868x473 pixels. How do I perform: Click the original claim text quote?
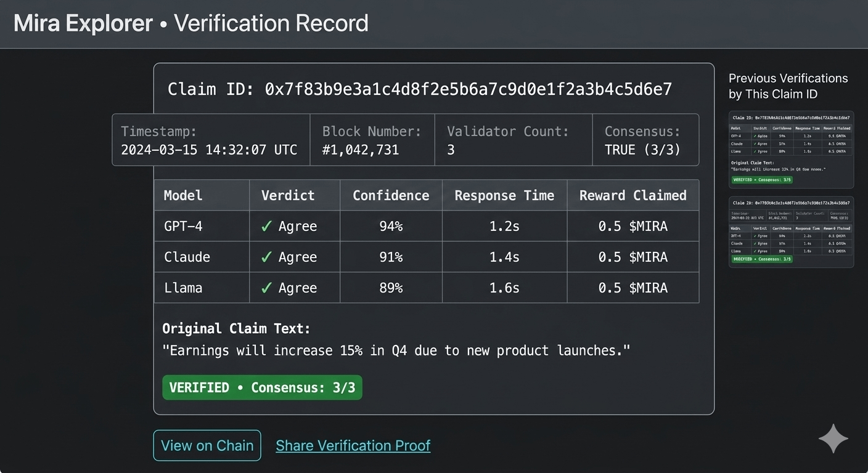(396, 350)
